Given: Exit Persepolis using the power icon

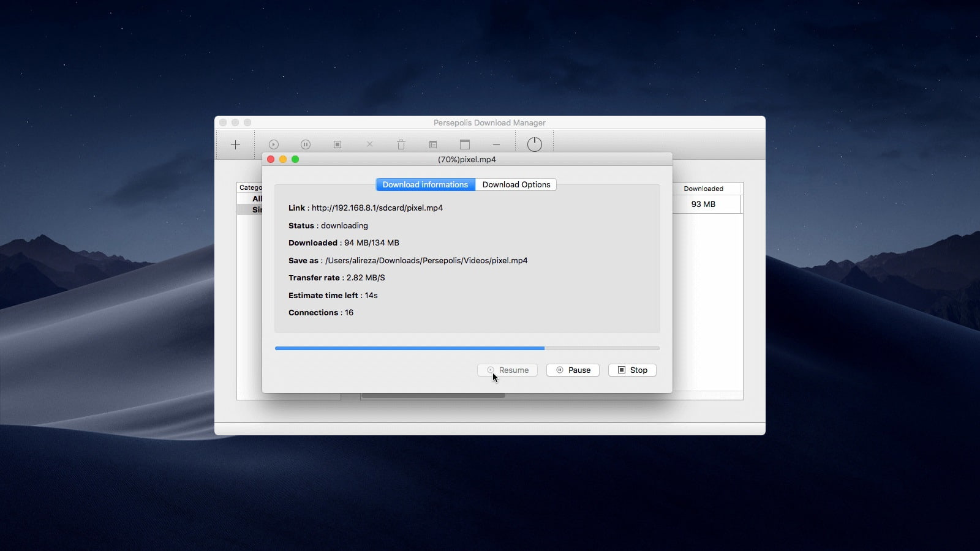Looking at the screenshot, I should click(x=534, y=143).
